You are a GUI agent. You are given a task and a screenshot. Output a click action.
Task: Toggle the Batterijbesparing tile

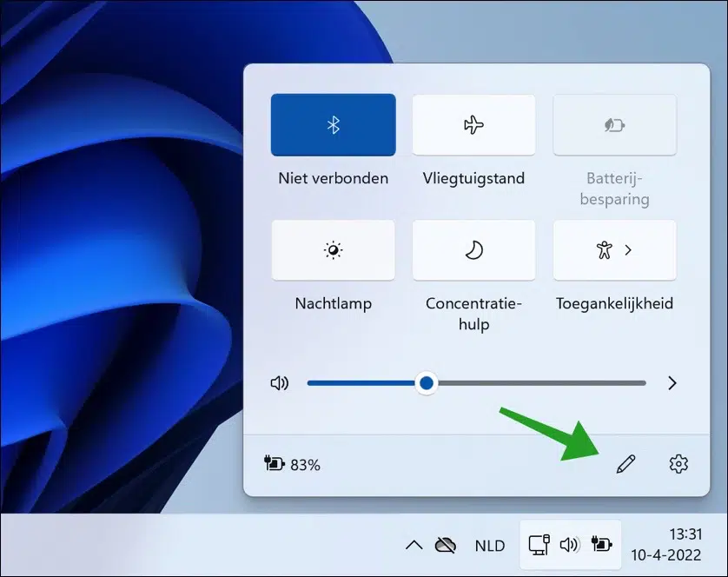pyautogui.click(x=615, y=125)
